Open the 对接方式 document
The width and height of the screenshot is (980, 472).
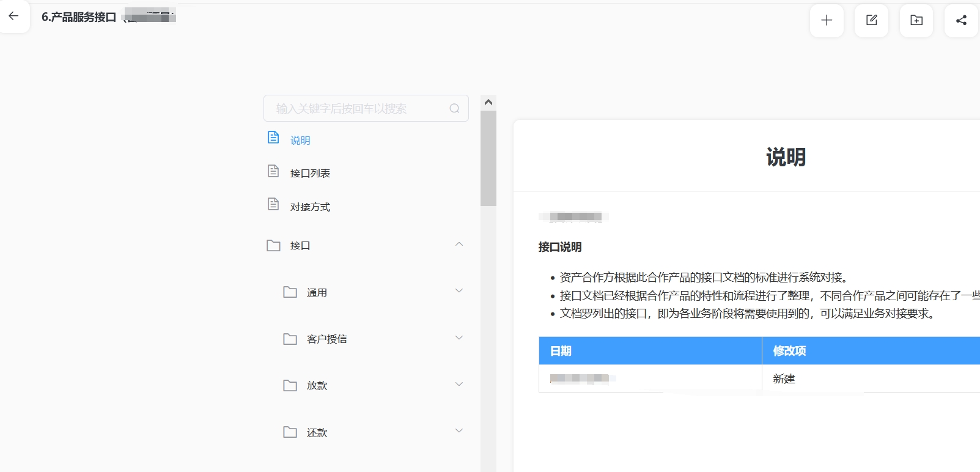(x=310, y=207)
